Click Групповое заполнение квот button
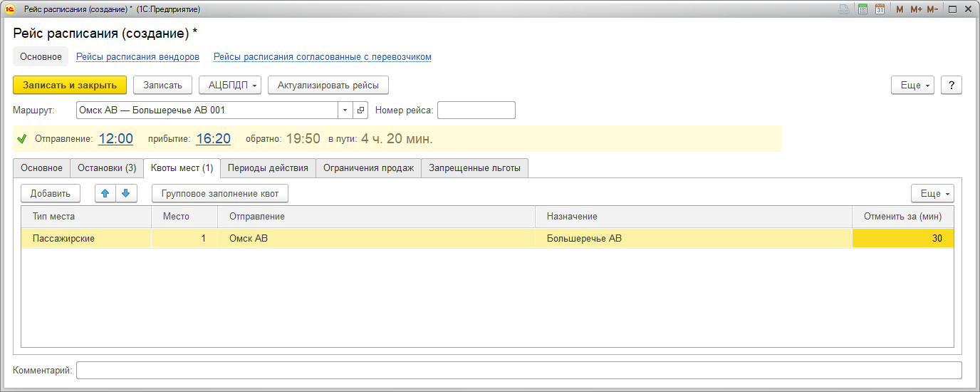This screenshot has width=980, height=392. point(220,193)
